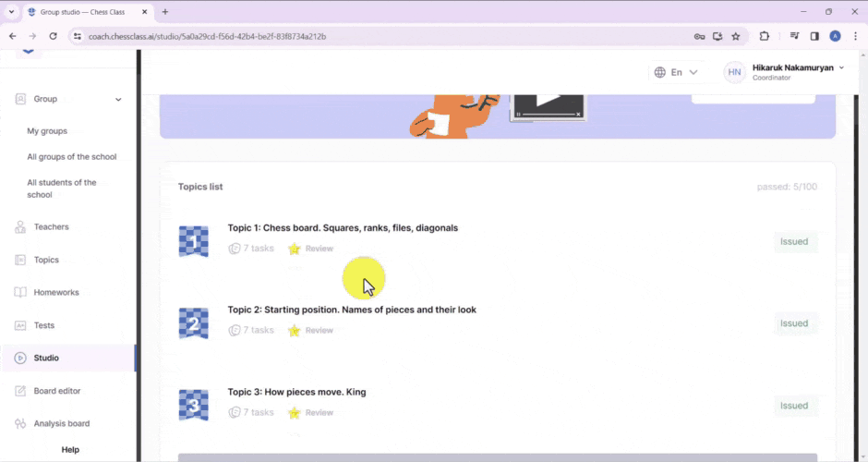Click the Topic 1 checkered badge
The height and width of the screenshot is (462, 868).
click(x=194, y=241)
